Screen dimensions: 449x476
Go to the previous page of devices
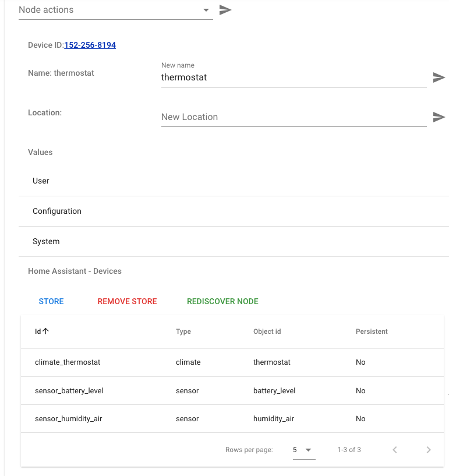pyautogui.click(x=395, y=449)
